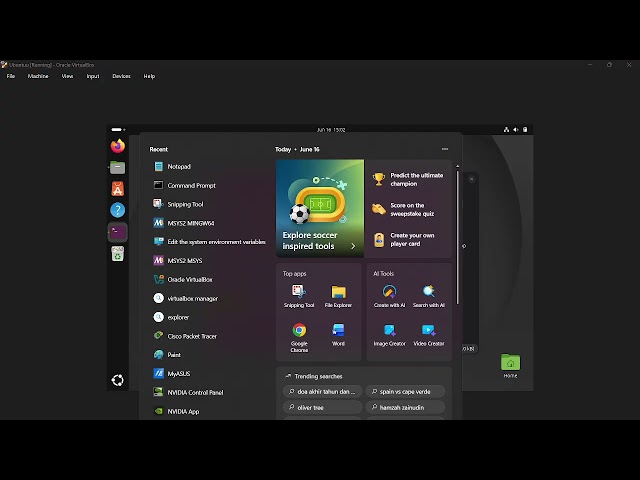Select the explorer search entry

coord(209,317)
